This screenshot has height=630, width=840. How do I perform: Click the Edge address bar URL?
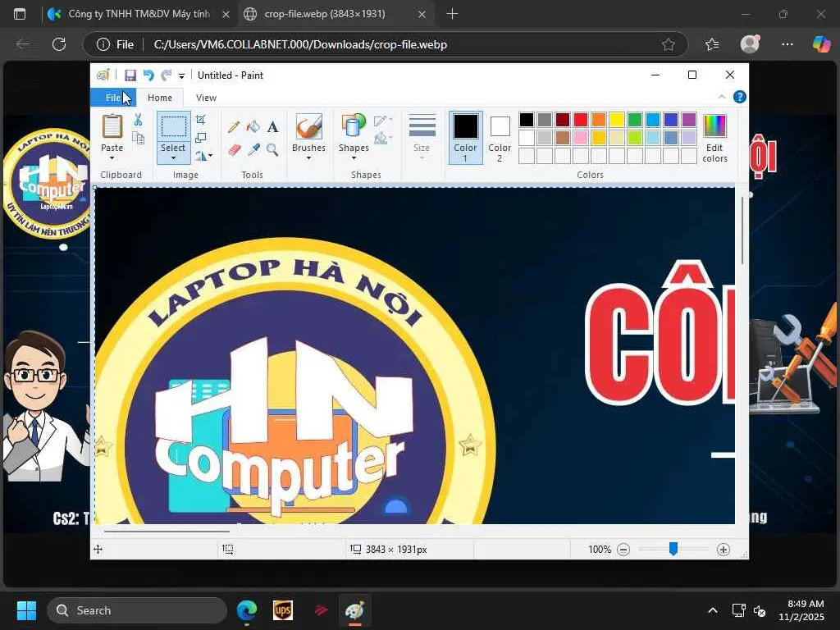click(x=300, y=44)
